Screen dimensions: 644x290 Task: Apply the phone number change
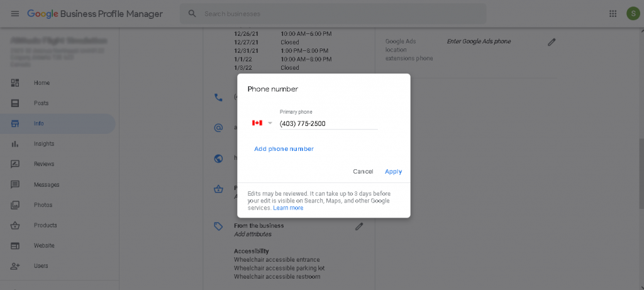pyautogui.click(x=393, y=172)
